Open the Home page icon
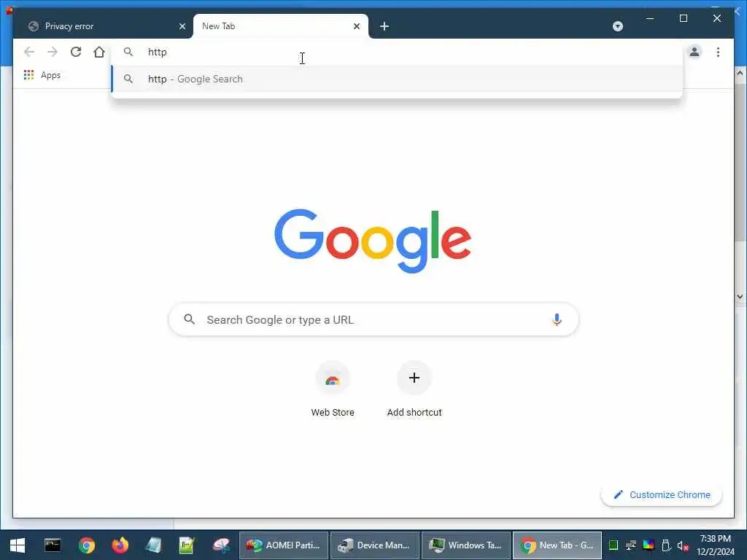This screenshot has height=560, width=747. [98, 52]
